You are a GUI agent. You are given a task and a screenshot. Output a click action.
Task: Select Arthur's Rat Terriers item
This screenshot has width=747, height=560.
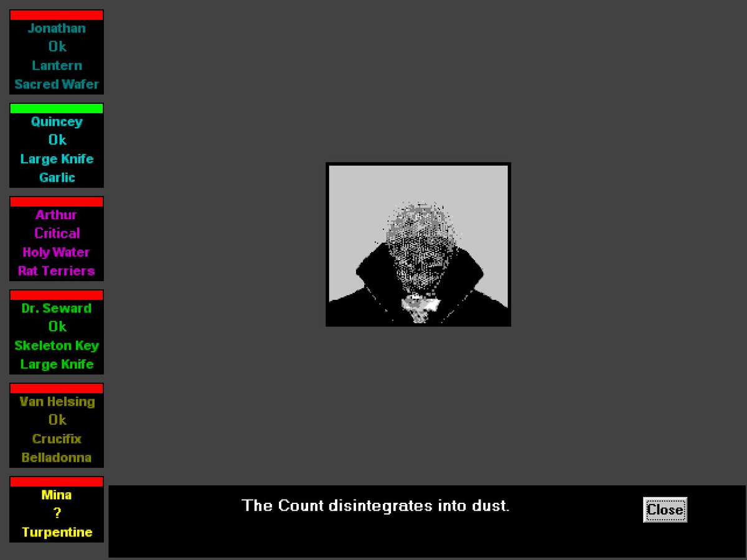point(57,271)
